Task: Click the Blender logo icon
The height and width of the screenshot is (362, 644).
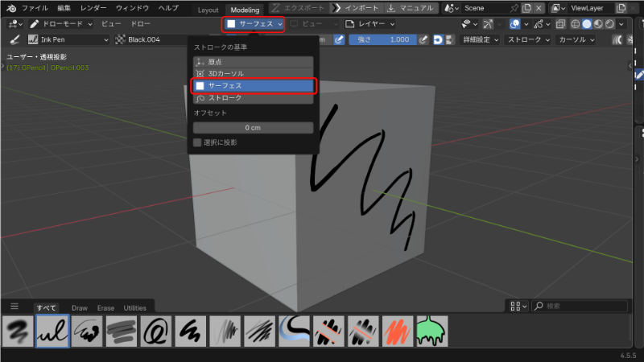Action: [8, 7]
